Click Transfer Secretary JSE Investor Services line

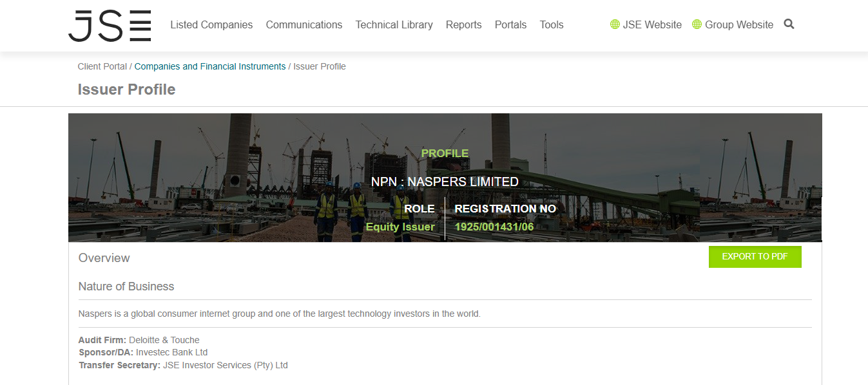(x=183, y=365)
